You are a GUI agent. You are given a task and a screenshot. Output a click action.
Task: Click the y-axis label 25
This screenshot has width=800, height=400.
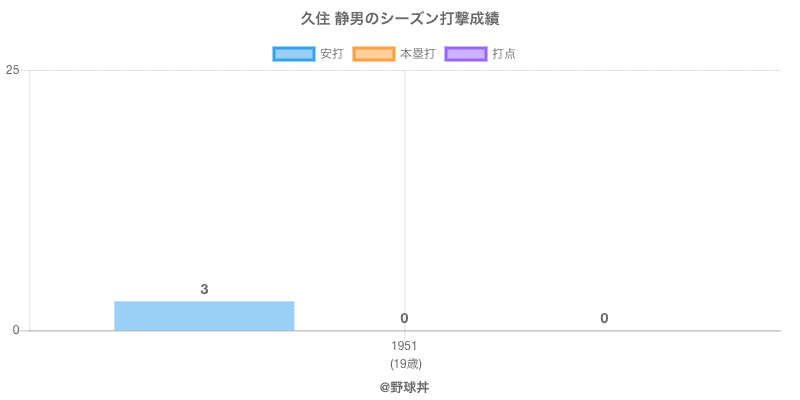tap(13, 70)
